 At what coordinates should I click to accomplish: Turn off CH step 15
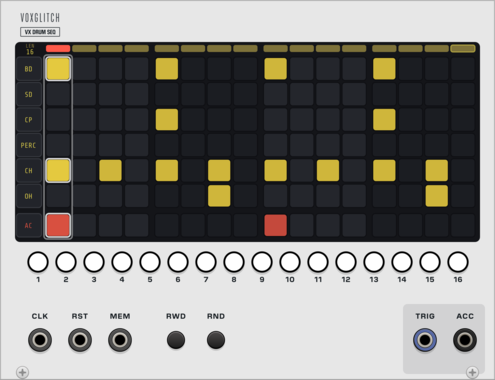pyautogui.click(x=437, y=171)
